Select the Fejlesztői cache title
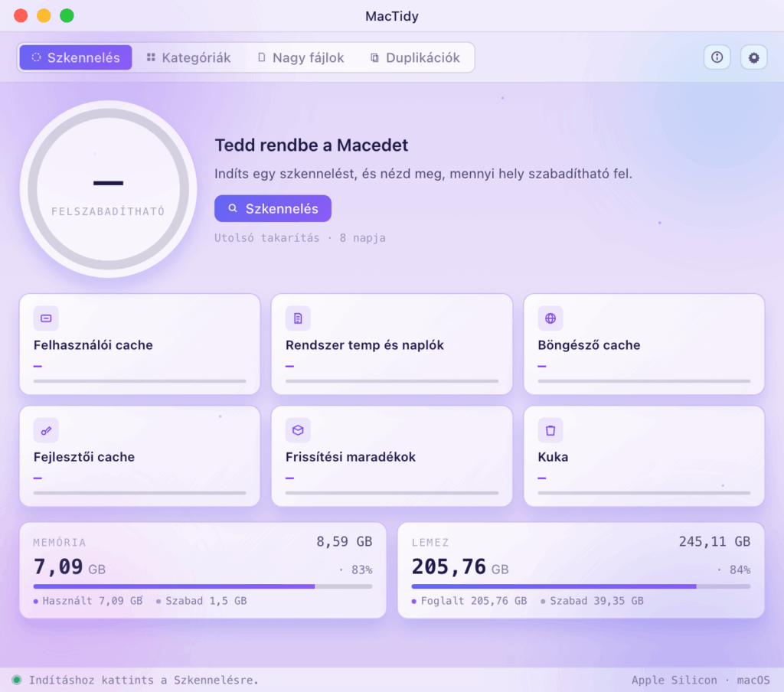The image size is (784, 692). coord(84,457)
